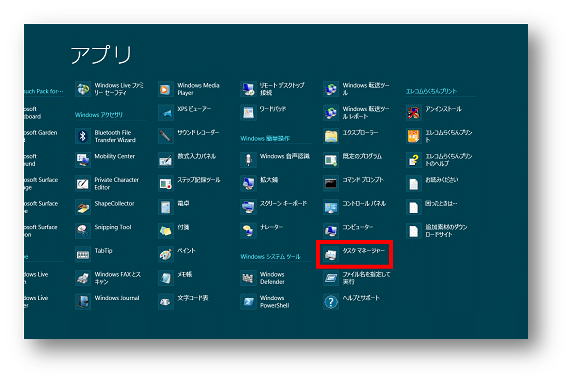Select Windows システム ツール group header
The image size is (570, 381).
(x=270, y=257)
